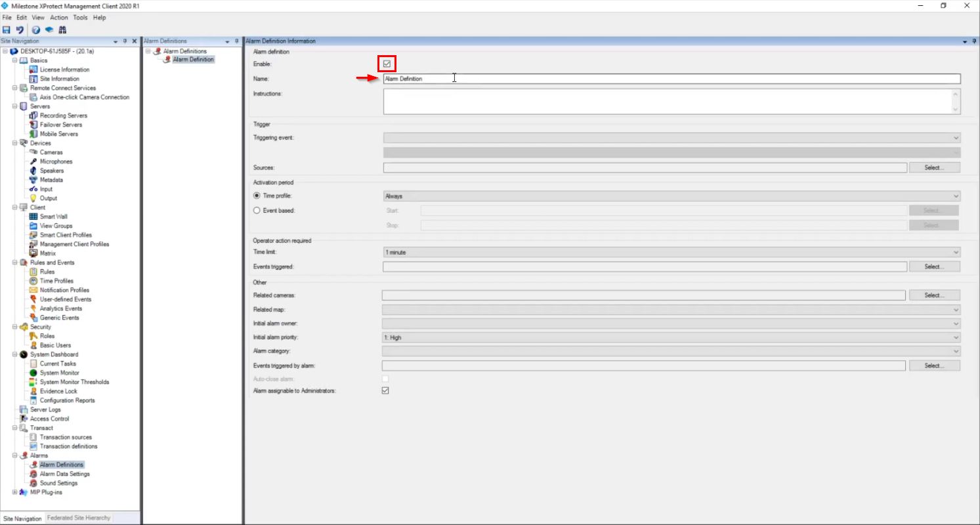Select the Event based radio button
Viewport: 980px width, 525px height.
(257, 211)
